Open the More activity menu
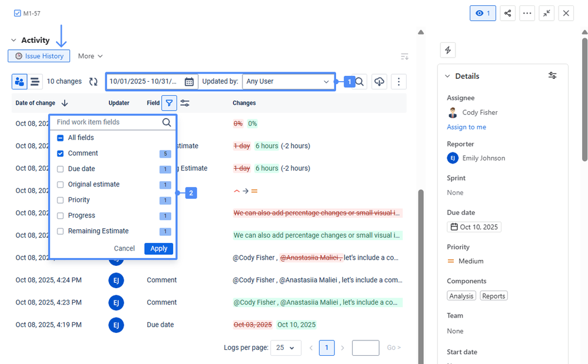 [89, 55]
